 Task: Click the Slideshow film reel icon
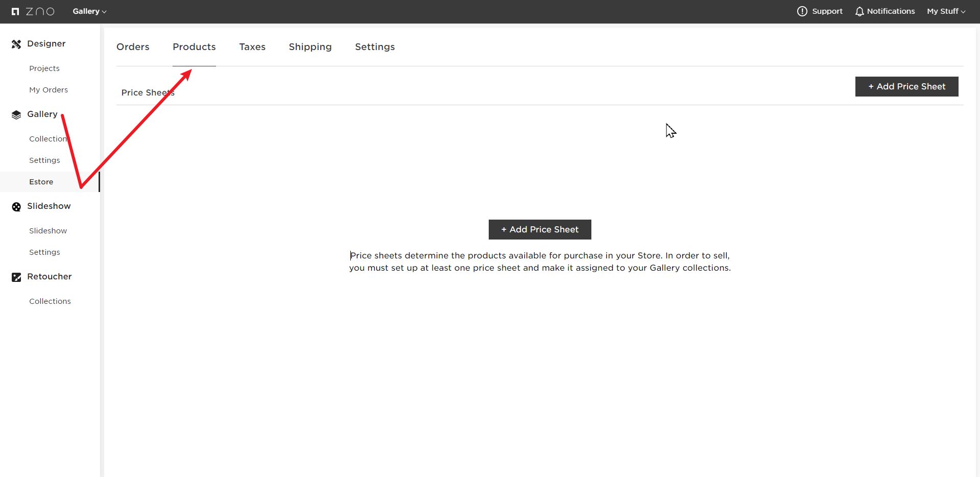coord(16,206)
